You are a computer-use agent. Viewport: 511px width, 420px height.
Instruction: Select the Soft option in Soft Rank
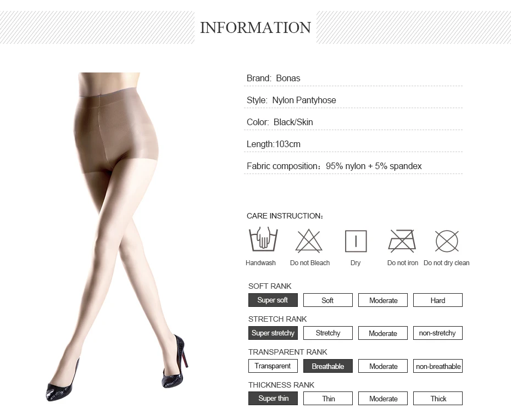tap(328, 300)
